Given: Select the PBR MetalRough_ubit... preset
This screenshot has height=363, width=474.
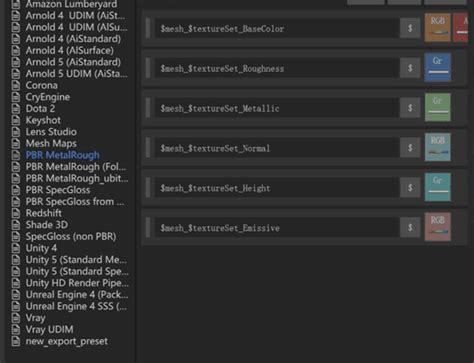Looking at the screenshot, I should pos(71,178).
